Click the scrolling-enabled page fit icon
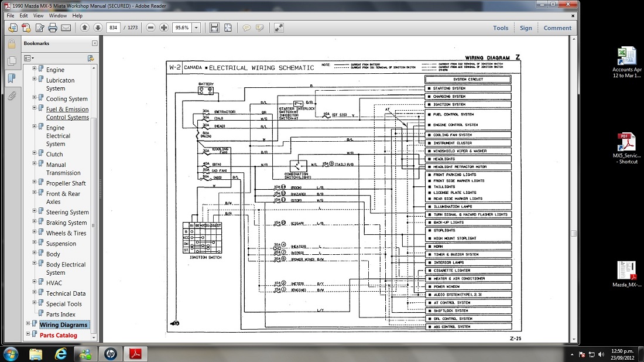644x362 pixels. 214,28
